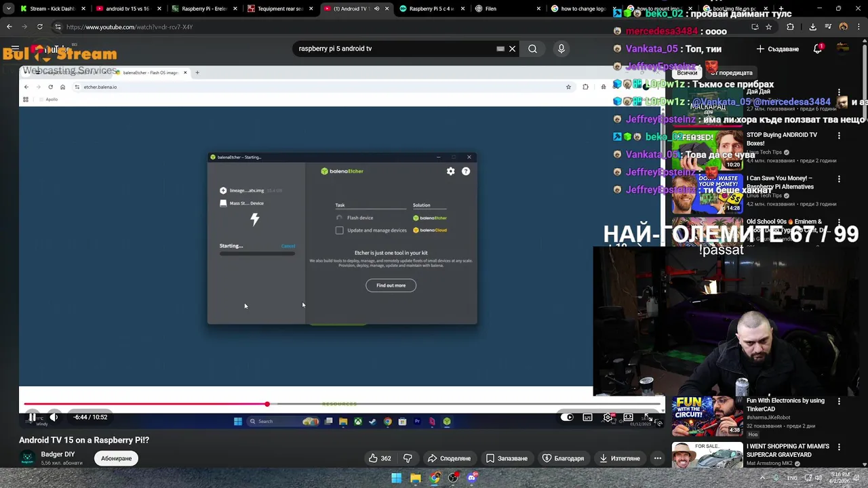Switch to the Filen tab
This screenshot has height=488, width=868.
[508, 9]
